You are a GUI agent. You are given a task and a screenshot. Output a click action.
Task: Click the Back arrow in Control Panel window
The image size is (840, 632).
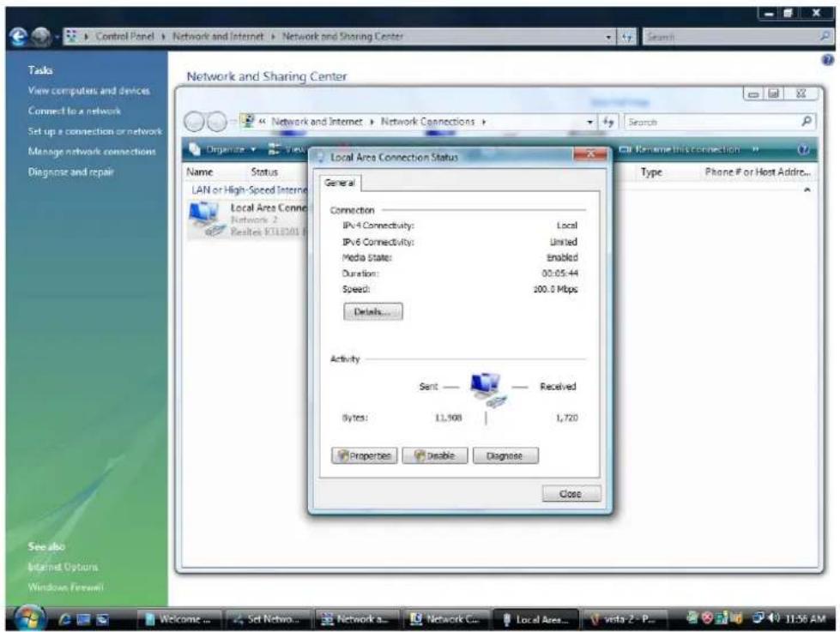coord(18,36)
